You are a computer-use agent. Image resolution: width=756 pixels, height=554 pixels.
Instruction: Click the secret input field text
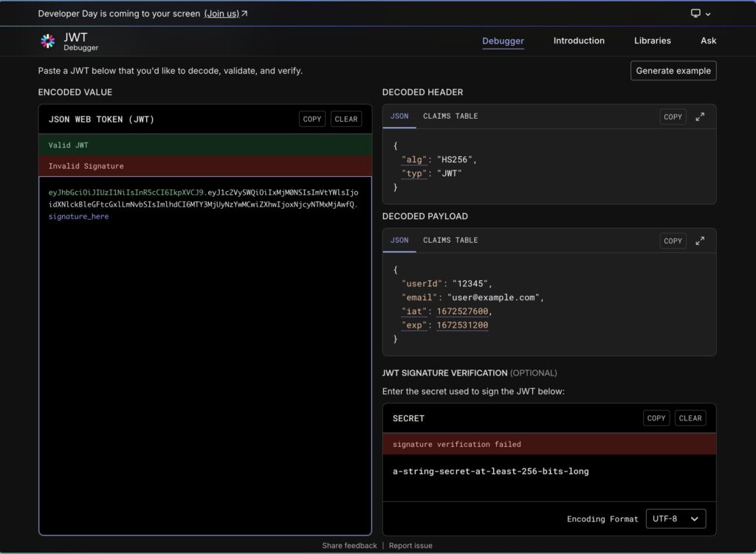pos(490,471)
